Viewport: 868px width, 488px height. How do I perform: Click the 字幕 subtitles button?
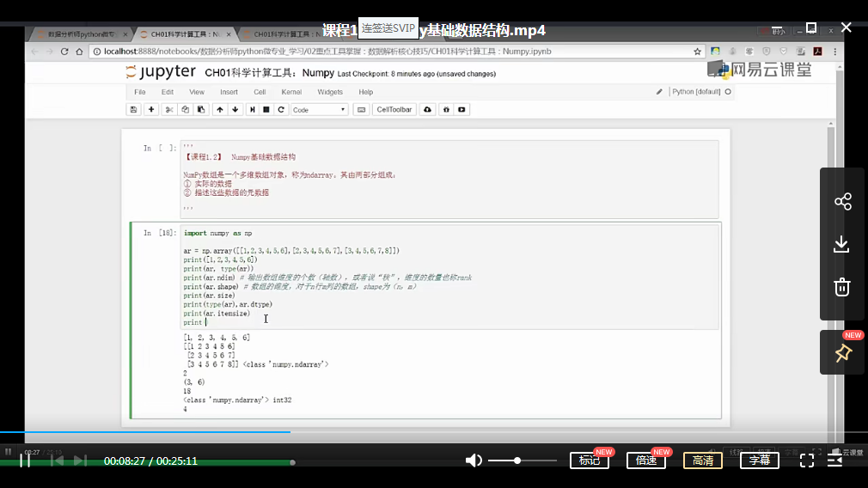pos(760,461)
